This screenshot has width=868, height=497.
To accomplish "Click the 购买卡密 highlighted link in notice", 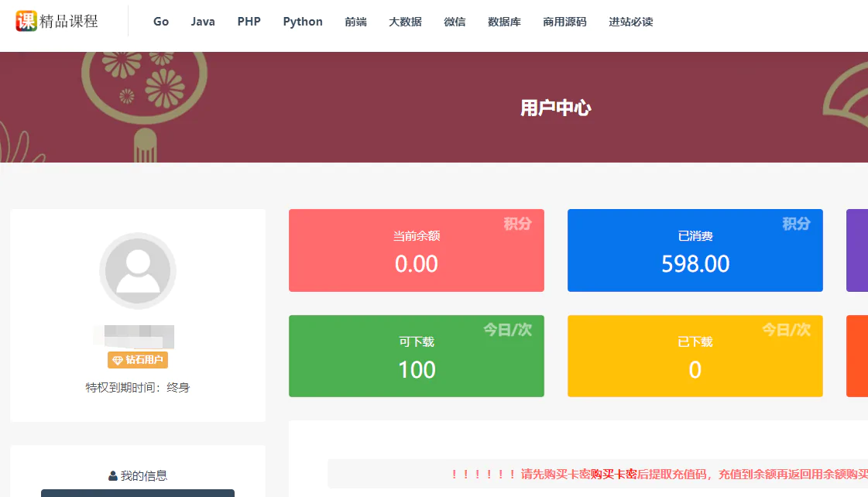I will click(x=613, y=474).
